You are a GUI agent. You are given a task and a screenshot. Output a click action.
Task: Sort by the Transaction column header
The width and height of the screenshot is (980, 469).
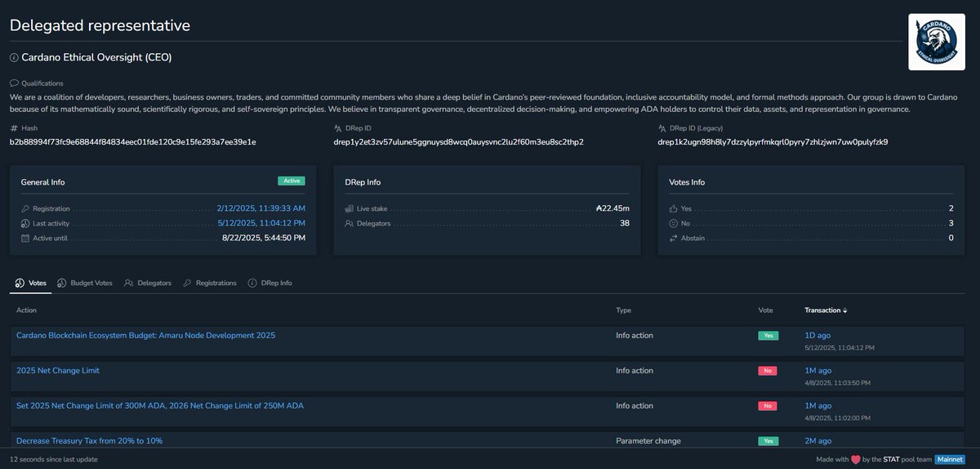(x=826, y=310)
